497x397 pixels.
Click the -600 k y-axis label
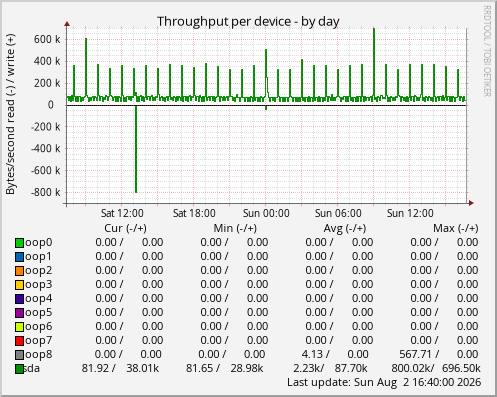(46, 170)
